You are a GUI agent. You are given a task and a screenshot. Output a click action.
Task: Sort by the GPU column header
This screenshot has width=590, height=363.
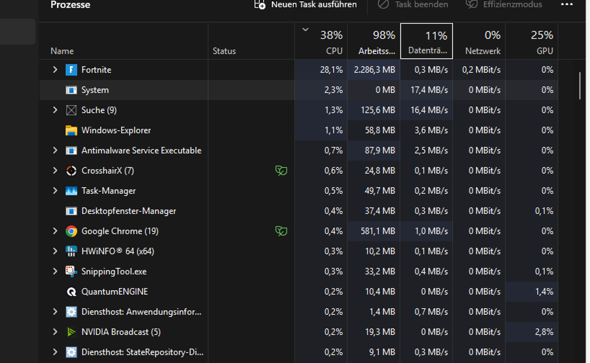[x=532, y=41]
